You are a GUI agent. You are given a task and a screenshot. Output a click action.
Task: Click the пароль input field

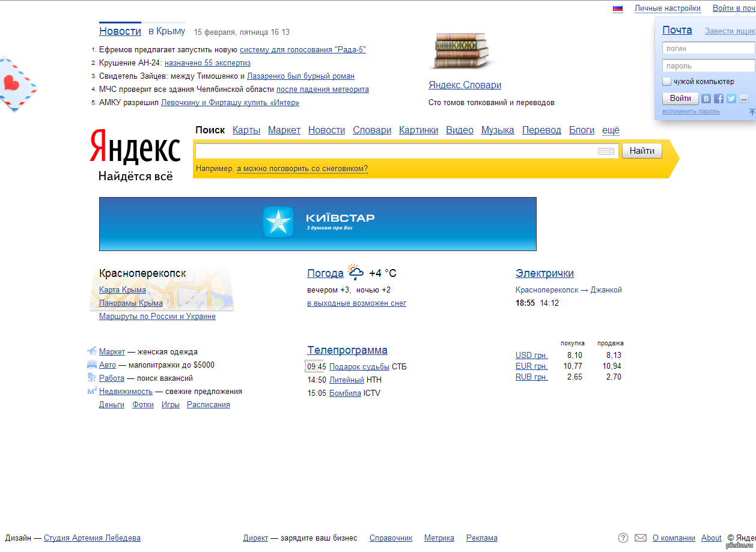pos(709,65)
